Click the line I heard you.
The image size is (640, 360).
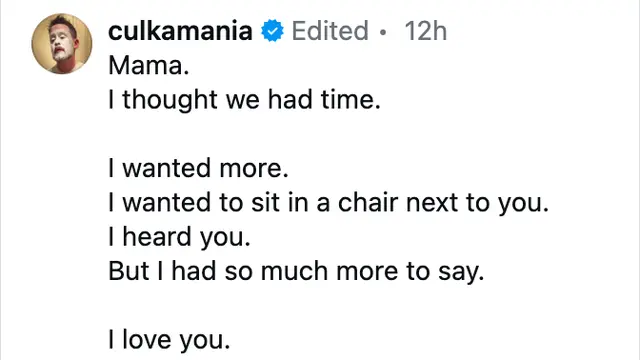pos(179,237)
